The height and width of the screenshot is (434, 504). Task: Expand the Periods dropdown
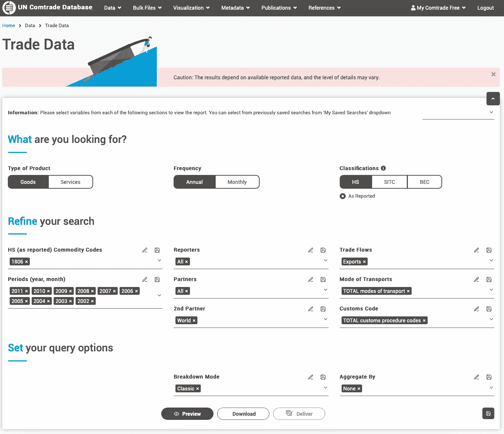coord(159,295)
